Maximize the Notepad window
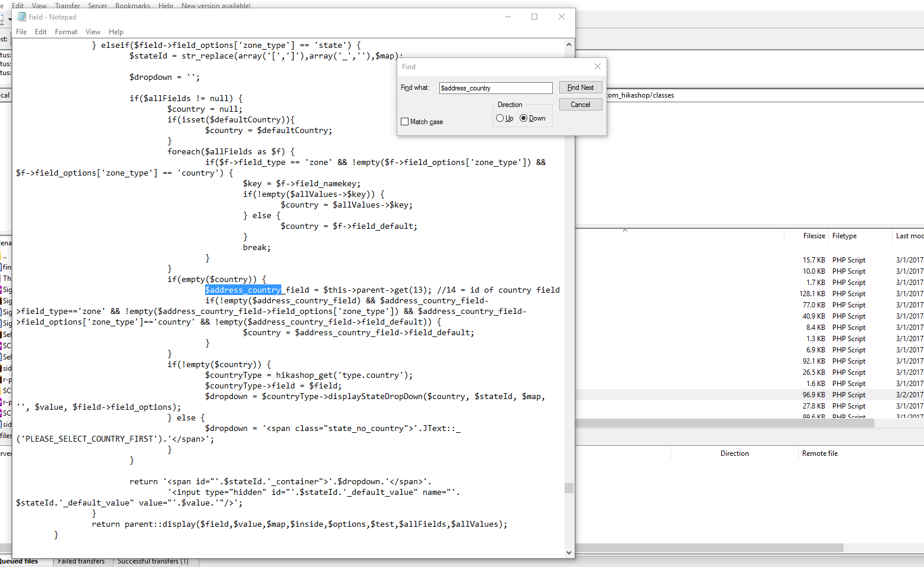924x567 pixels. tap(534, 17)
